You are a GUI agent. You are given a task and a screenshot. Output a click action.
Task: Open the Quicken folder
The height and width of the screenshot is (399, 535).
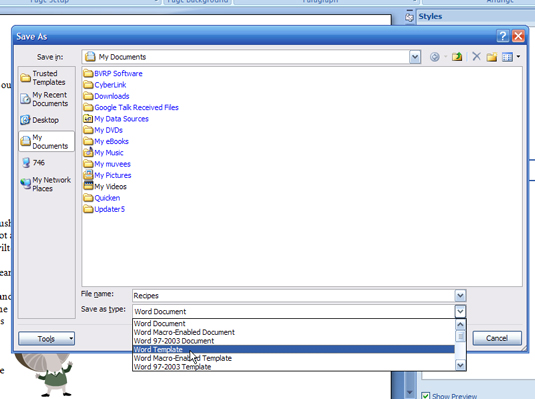pos(102,198)
